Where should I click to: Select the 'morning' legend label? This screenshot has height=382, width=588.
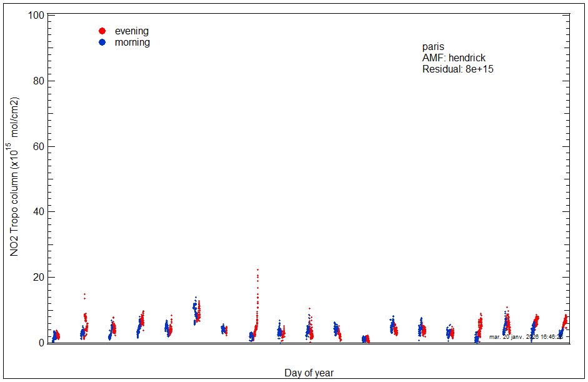[x=132, y=43]
